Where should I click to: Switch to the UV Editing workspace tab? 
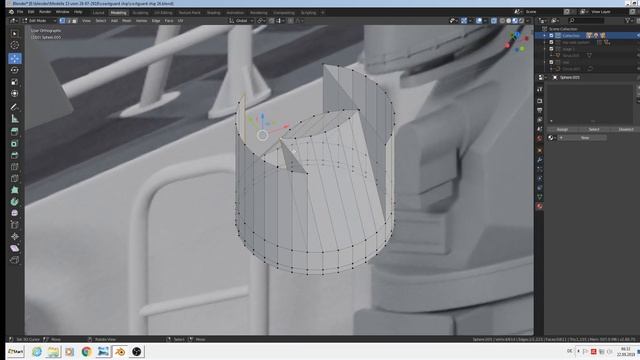pos(163,13)
